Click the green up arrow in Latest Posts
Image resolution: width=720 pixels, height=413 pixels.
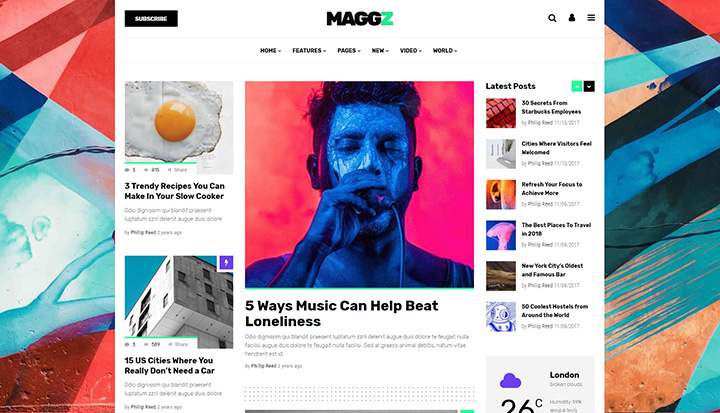[577, 86]
